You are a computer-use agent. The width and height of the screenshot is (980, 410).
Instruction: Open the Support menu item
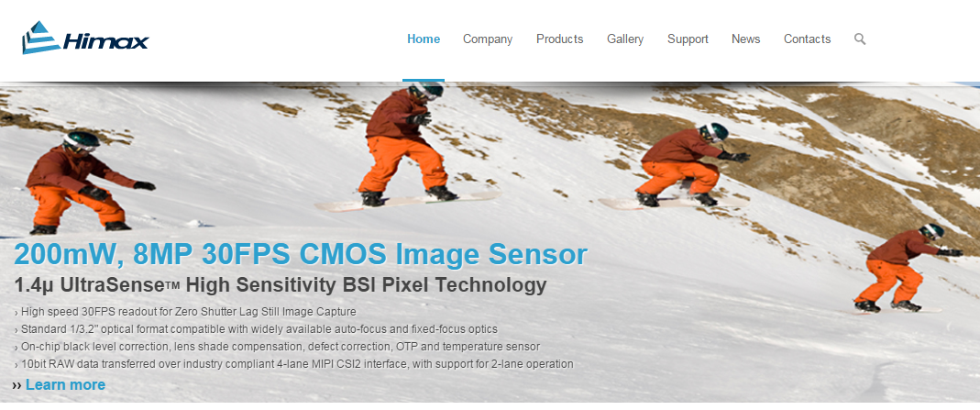pyautogui.click(x=688, y=39)
